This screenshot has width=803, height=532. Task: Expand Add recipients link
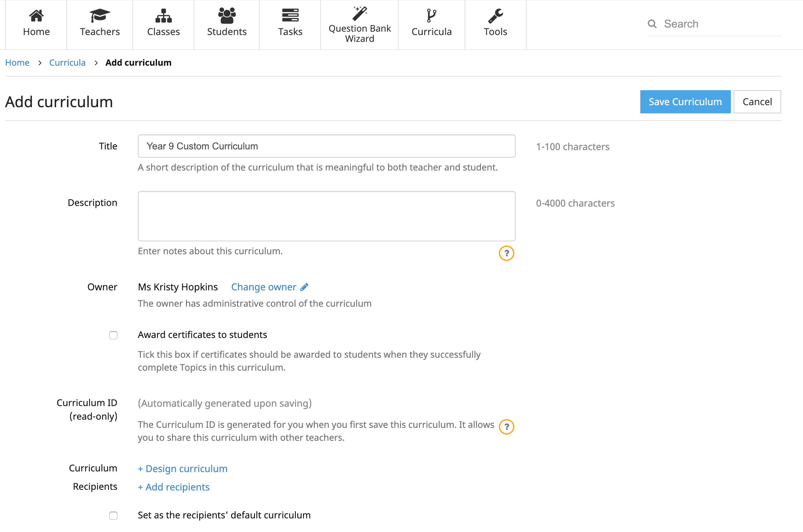tap(174, 487)
